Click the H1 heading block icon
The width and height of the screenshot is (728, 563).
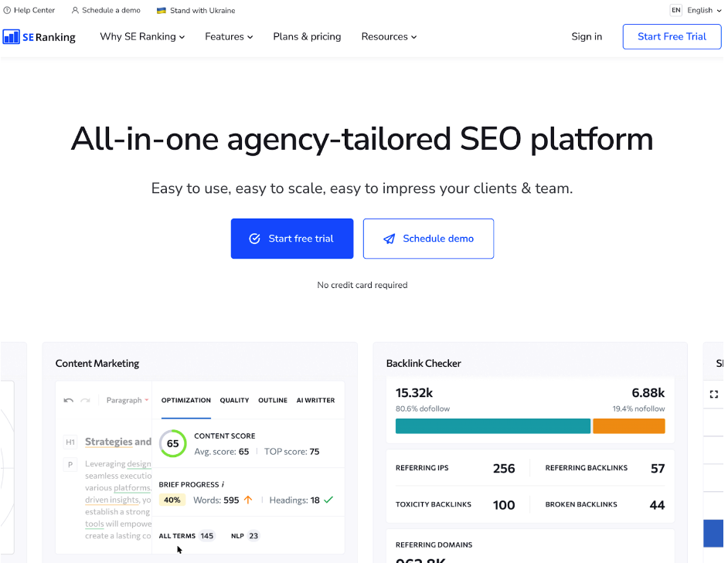tap(70, 442)
